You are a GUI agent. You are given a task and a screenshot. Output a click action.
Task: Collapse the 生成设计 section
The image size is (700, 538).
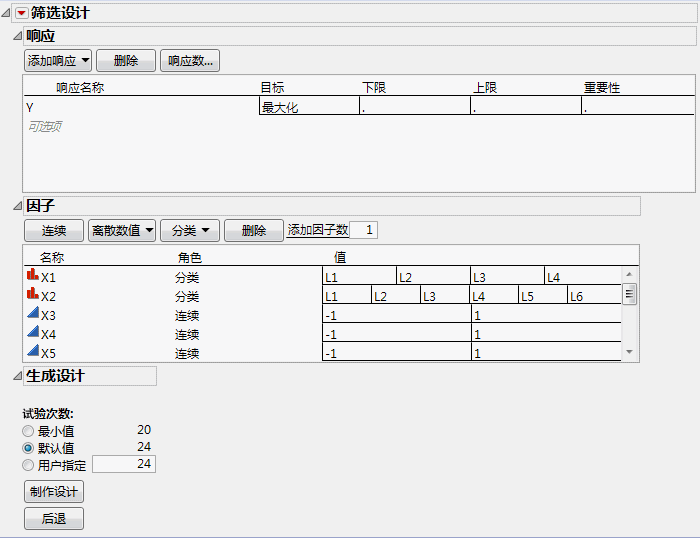pos(17,376)
